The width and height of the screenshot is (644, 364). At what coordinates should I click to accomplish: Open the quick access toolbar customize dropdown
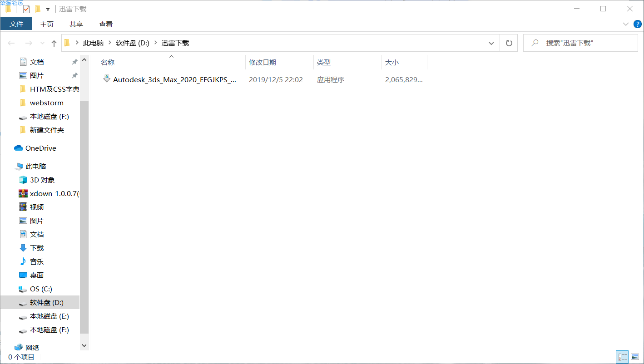pos(48,10)
